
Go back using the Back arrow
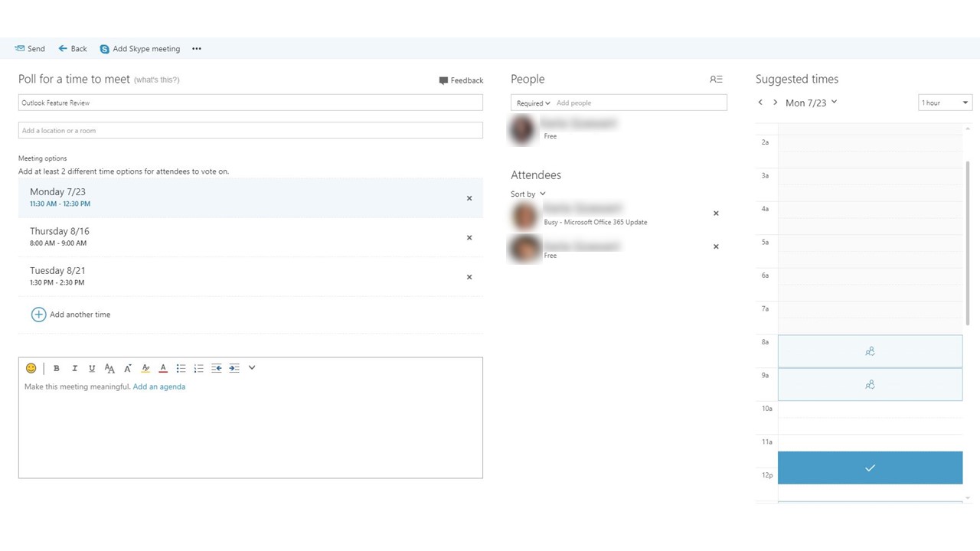click(64, 48)
